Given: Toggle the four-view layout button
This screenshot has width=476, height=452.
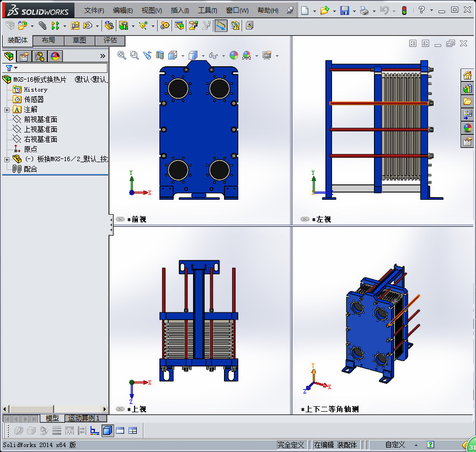Looking at the screenshot, I should [133, 430].
